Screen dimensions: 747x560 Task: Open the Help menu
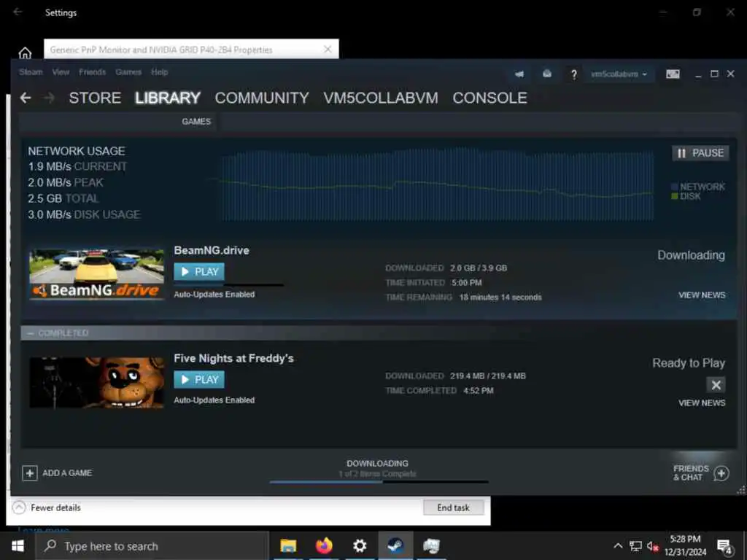(x=160, y=72)
